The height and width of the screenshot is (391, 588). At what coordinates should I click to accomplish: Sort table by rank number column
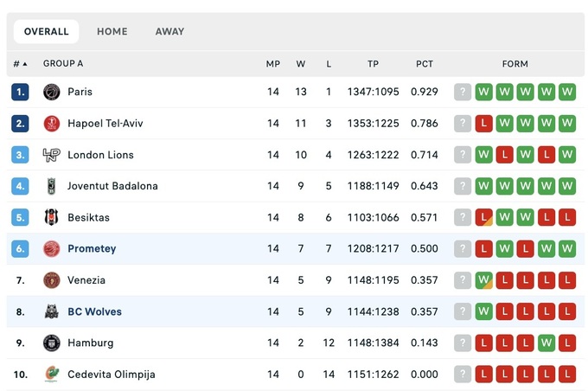point(20,64)
